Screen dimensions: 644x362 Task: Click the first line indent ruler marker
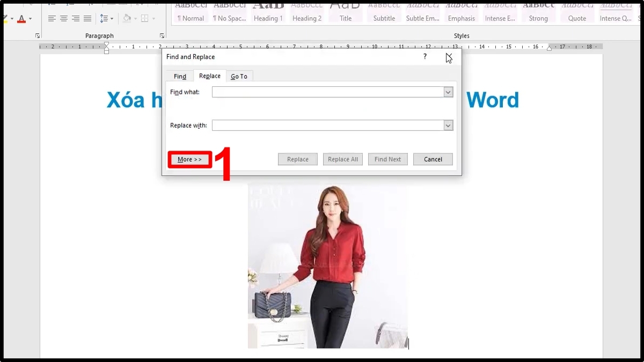coord(106,45)
